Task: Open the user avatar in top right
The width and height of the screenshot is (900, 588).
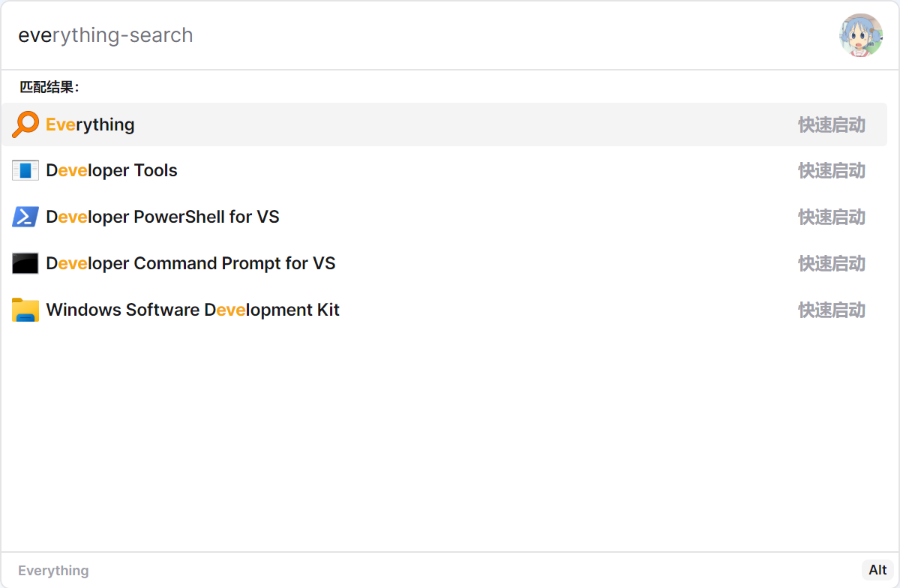Action: click(861, 35)
